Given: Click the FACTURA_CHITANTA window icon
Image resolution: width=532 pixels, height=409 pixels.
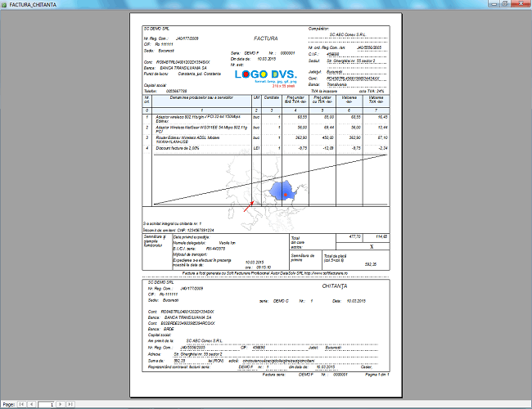Looking at the screenshot, I should tap(4, 5).
